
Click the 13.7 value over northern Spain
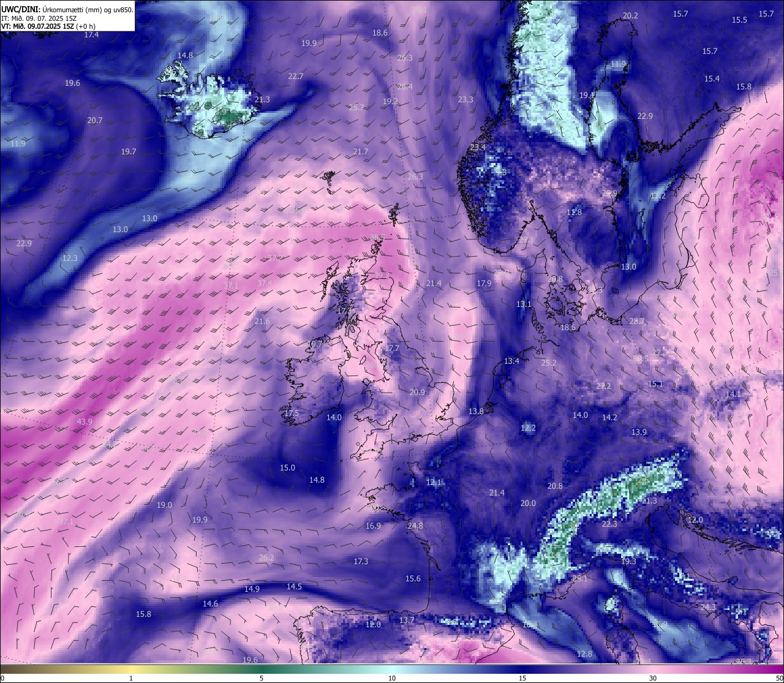[407, 621]
